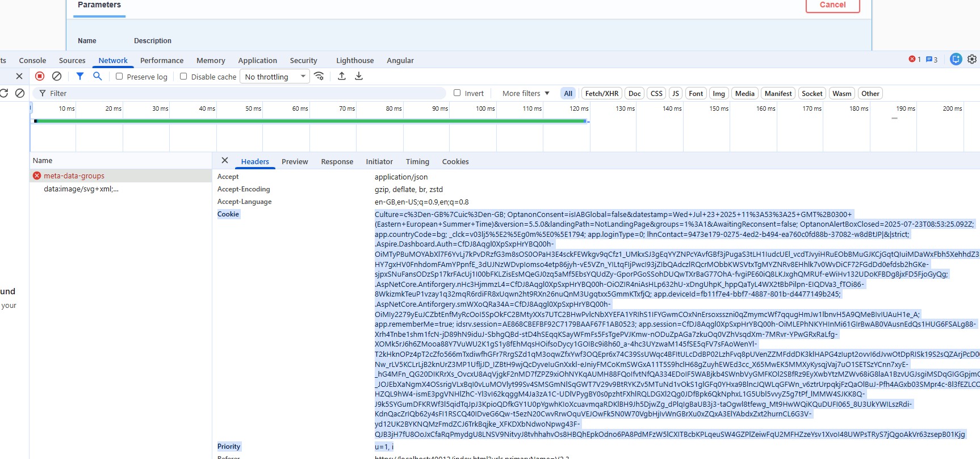Click the red Cancel button
Image resolution: width=980 pixels, height=459 pixels.
click(x=833, y=5)
